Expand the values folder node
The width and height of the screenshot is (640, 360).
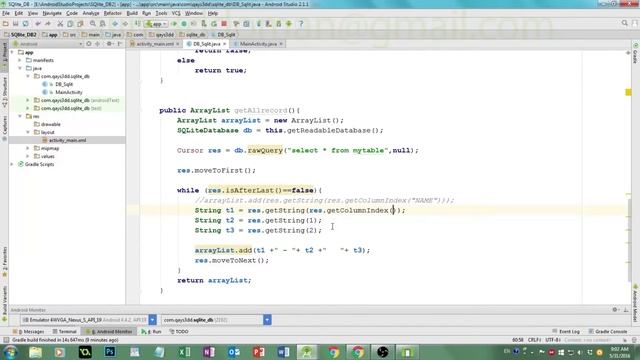pyautogui.click(x=28, y=156)
